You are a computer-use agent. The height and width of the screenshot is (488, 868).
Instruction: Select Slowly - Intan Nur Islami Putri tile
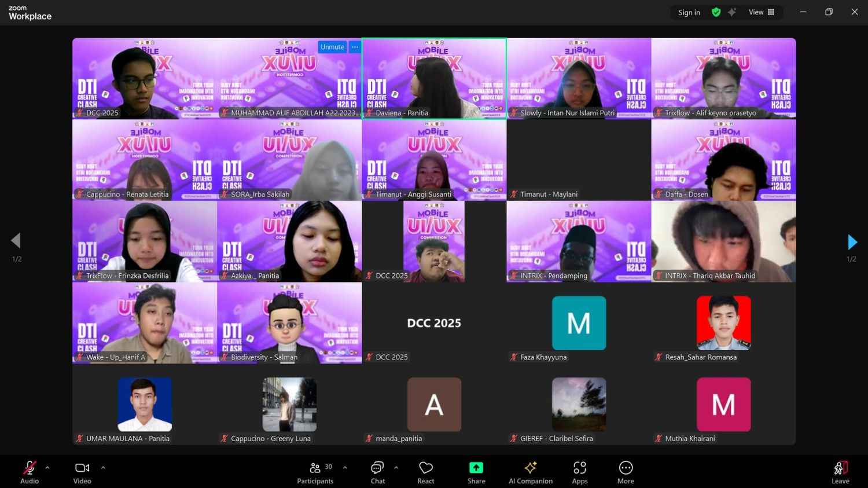point(579,78)
